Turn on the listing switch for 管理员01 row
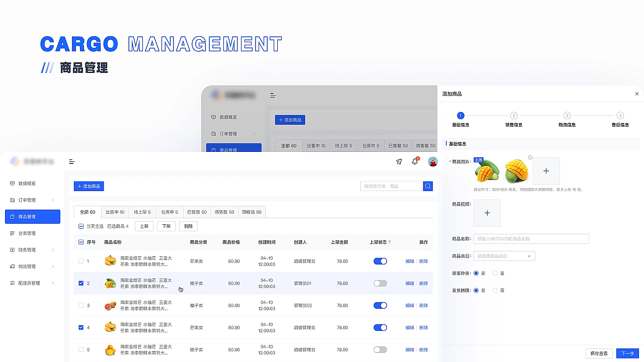The image size is (644, 362). 380,283
